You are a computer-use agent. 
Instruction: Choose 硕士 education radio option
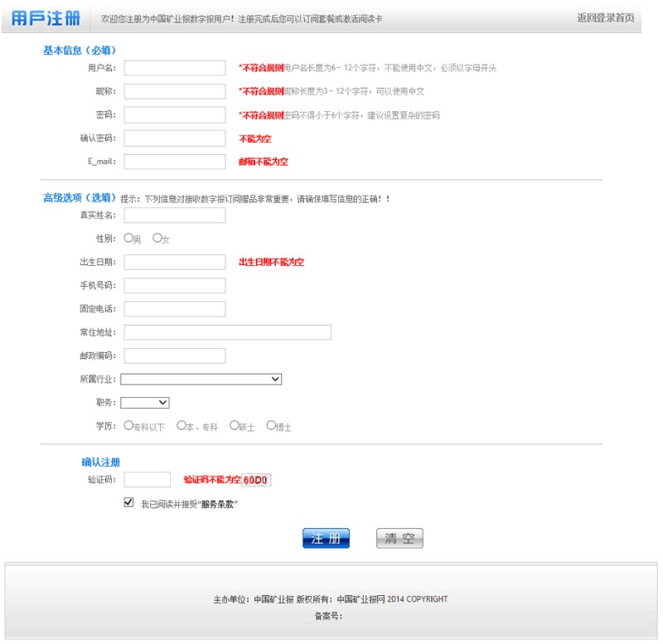pyautogui.click(x=235, y=426)
